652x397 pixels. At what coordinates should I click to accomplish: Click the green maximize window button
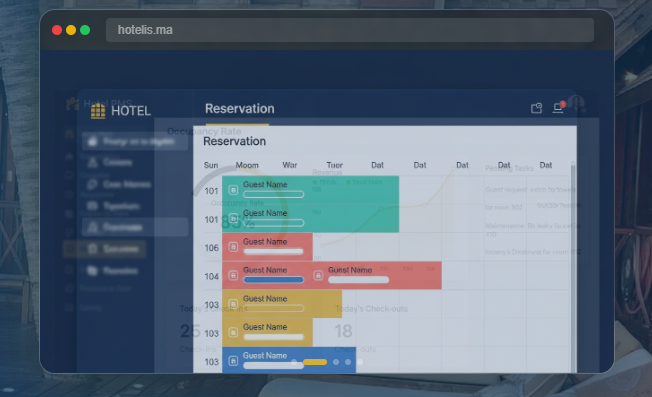85,30
